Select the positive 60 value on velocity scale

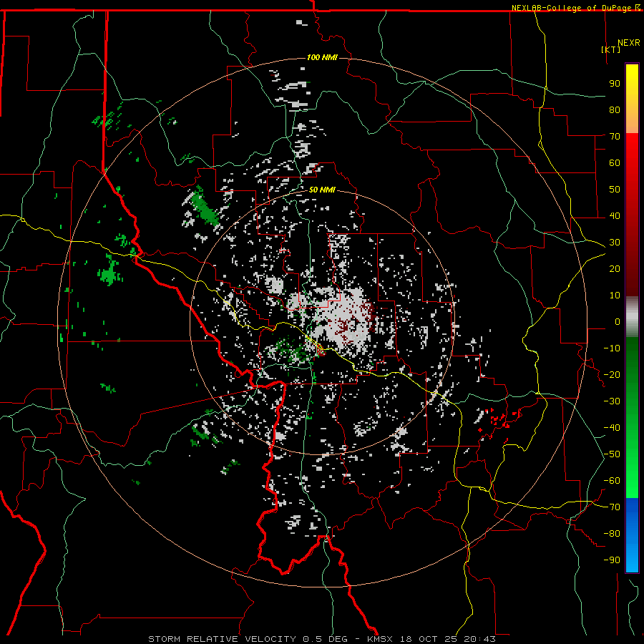(x=615, y=163)
